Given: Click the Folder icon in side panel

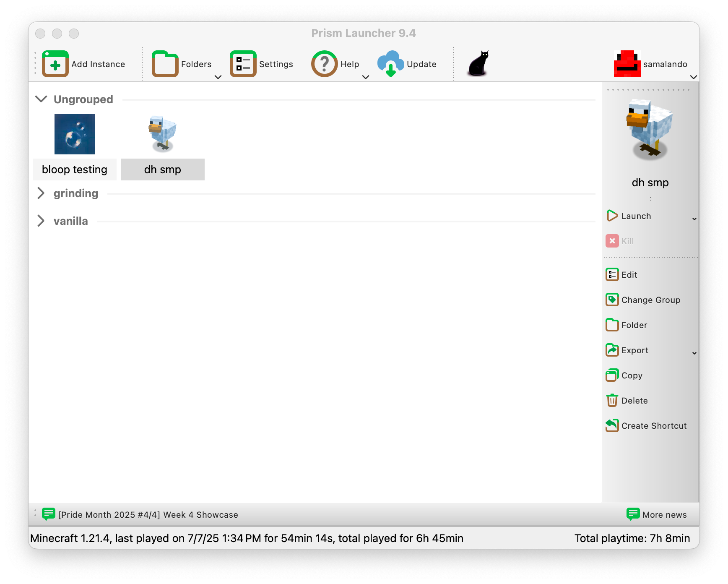Looking at the screenshot, I should tap(612, 325).
